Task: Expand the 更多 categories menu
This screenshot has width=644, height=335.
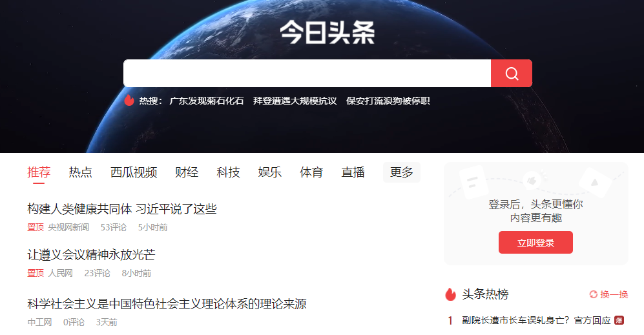Action: click(402, 172)
